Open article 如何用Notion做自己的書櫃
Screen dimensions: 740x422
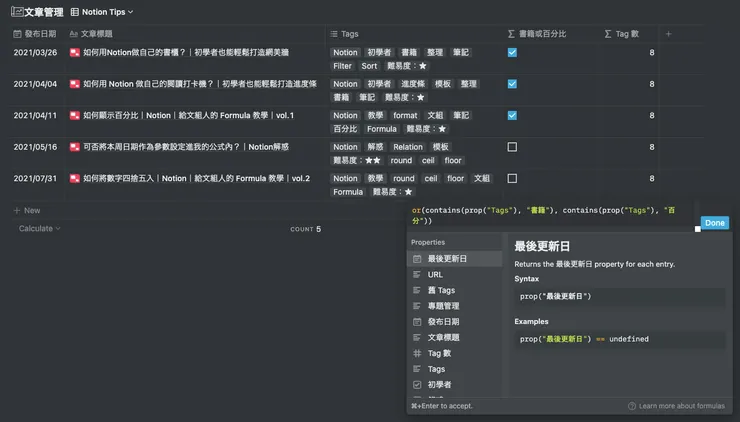(186, 52)
